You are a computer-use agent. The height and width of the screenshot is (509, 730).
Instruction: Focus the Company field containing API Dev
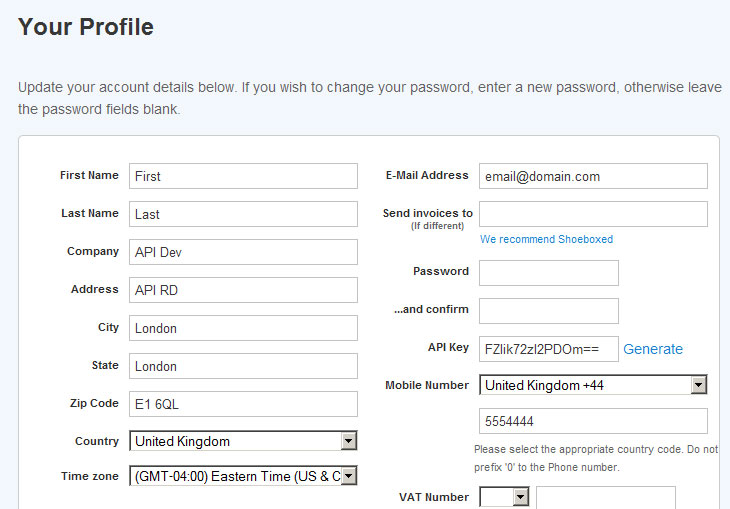243,252
